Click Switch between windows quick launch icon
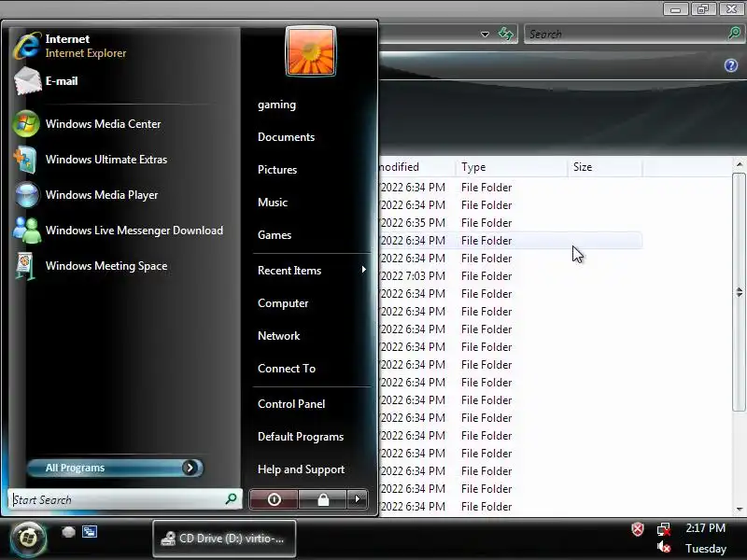Viewport: 747px width, 560px height. click(90, 532)
